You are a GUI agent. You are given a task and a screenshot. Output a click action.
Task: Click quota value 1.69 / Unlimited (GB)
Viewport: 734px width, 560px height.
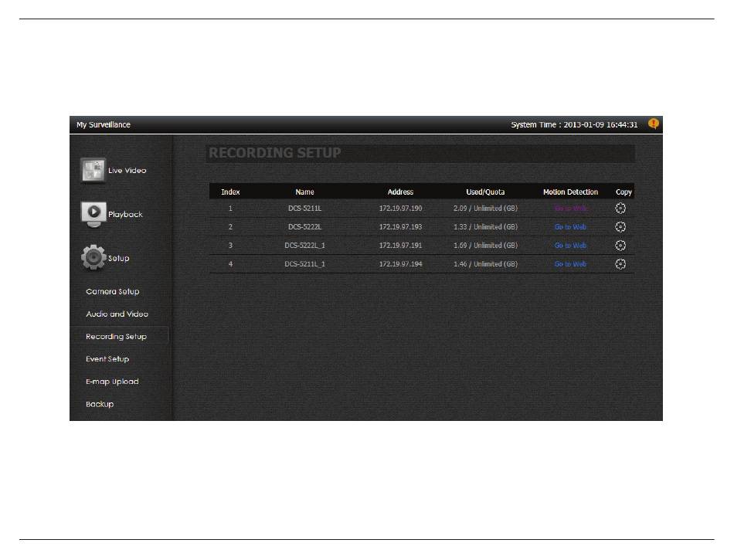(485, 245)
